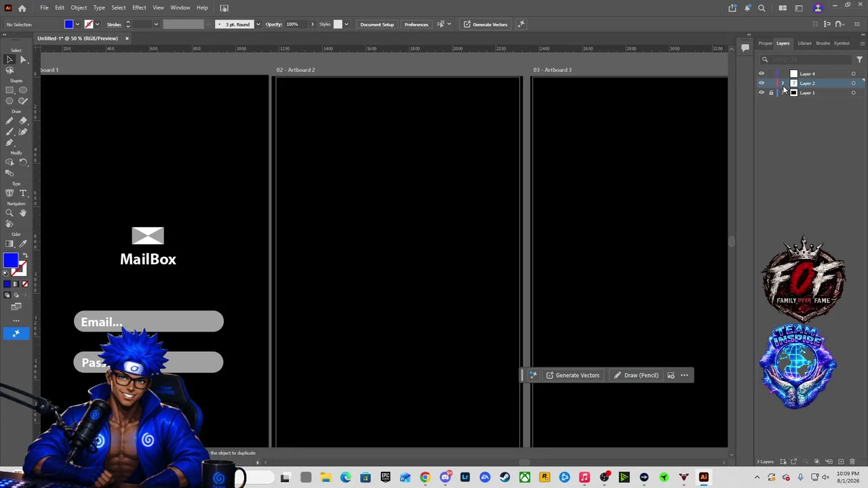Open the Effect menu
The image size is (868, 488).
click(x=139, y=7)
